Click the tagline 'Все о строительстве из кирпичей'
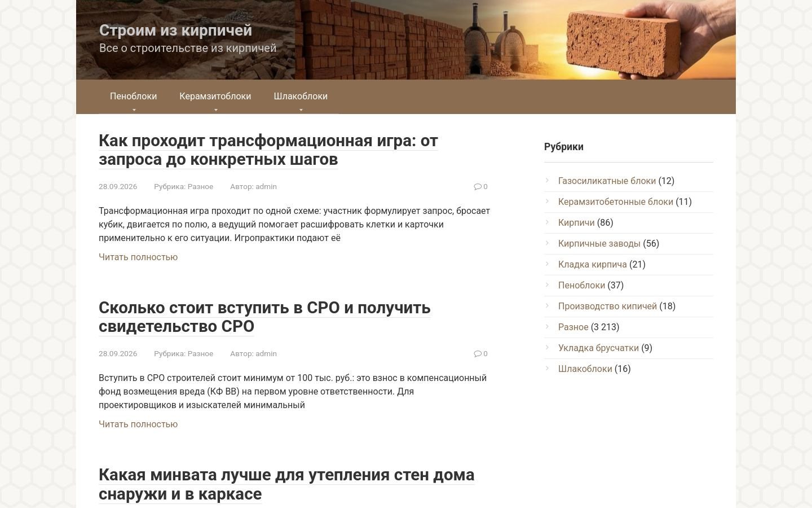The width and height of the screenshot is (812, 508). pyautogui.click(x=188, y=48)
